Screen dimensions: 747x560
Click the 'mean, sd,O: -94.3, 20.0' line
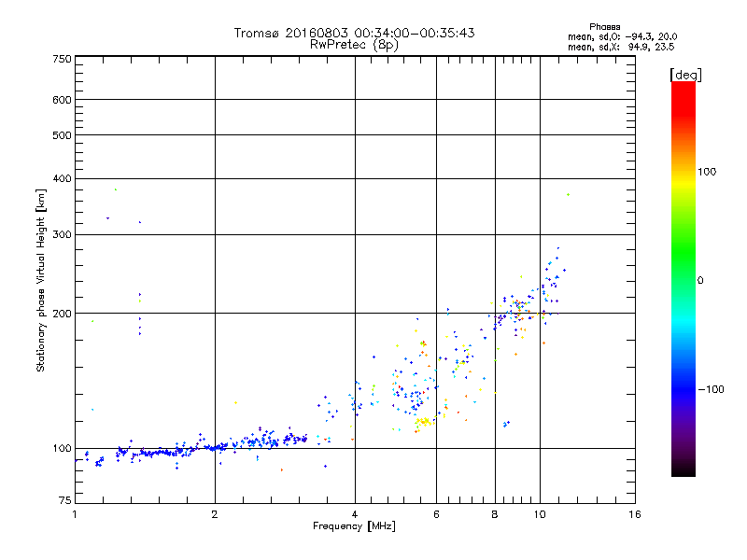click(x=622, y=37)
